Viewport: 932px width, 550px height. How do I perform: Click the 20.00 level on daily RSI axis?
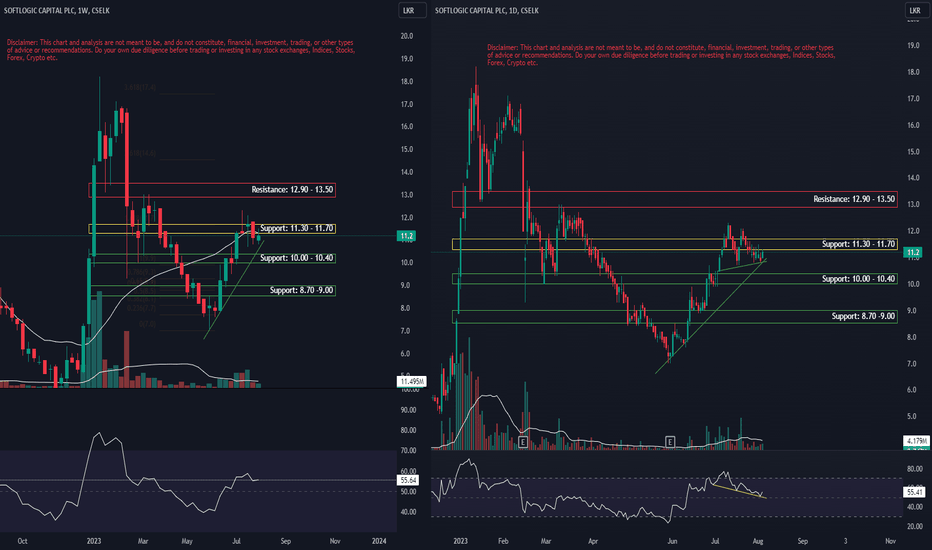point(914,526)
